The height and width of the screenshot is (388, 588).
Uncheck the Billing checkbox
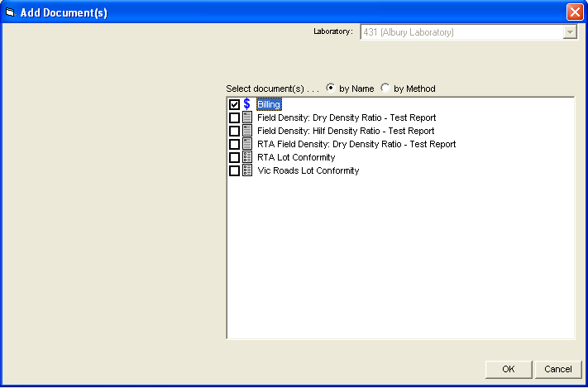tap(234, 105)
